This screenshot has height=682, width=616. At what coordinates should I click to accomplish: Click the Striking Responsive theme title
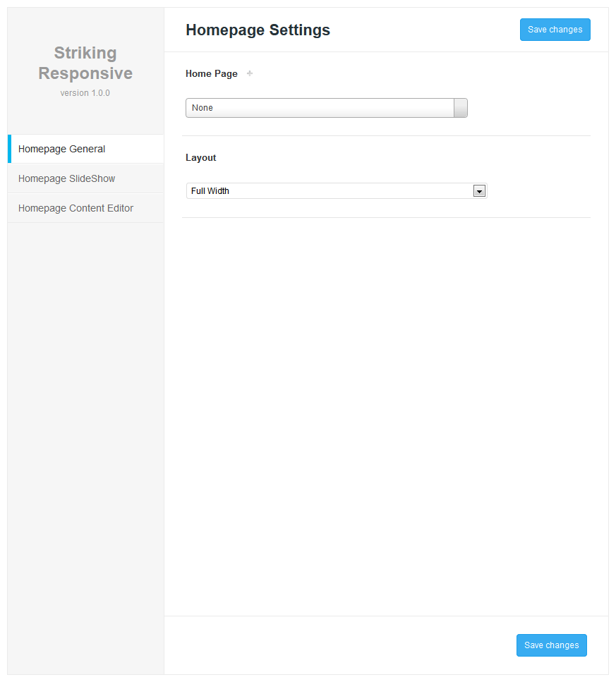pyautogui.click(x=85, y=63)
